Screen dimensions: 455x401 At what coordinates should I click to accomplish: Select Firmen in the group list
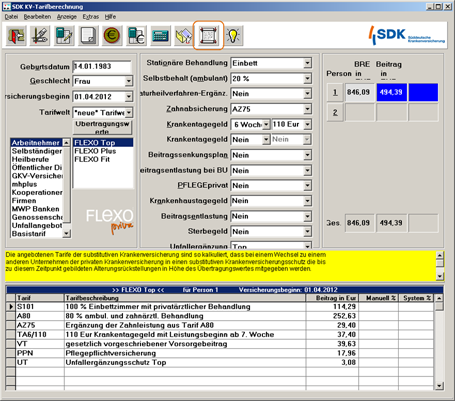36,201
